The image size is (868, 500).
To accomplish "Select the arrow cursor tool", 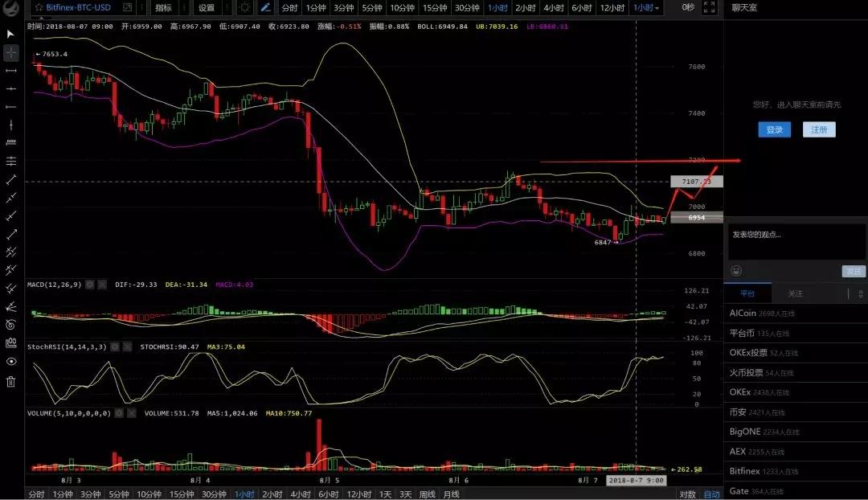I will click(10, 35).
